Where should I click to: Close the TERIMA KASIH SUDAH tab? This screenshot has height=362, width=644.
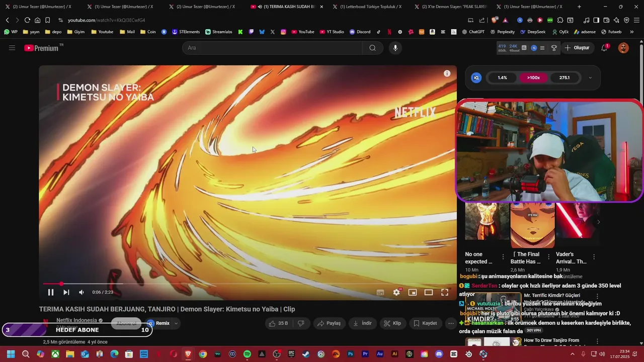pyautogui.click(x=321, y=7)
